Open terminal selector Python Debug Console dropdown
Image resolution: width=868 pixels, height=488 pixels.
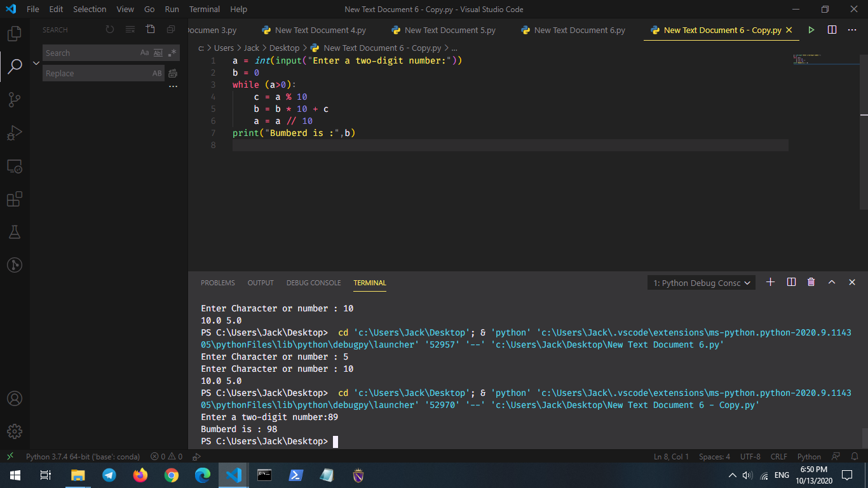tap(702, 283)
